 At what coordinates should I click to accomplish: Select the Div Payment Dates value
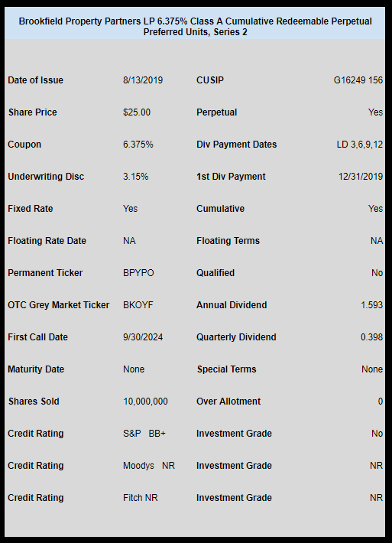[360, 145]
